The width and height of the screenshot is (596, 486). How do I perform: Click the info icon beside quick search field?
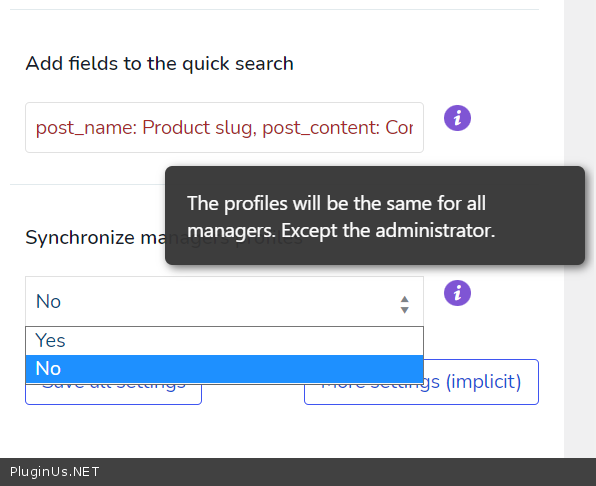tap(457, 118)
